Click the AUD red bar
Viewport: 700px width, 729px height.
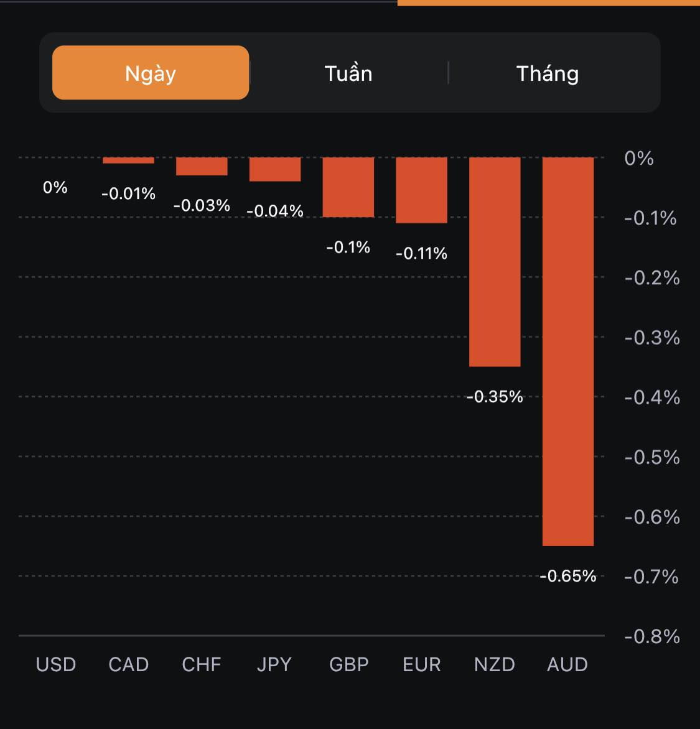[568, 351]
